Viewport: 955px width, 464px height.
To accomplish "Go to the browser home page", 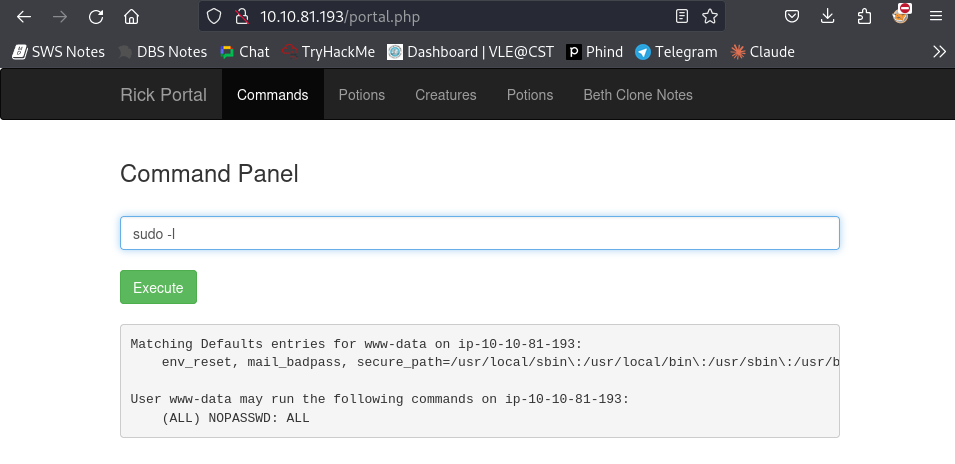I will tap(132, 16).
